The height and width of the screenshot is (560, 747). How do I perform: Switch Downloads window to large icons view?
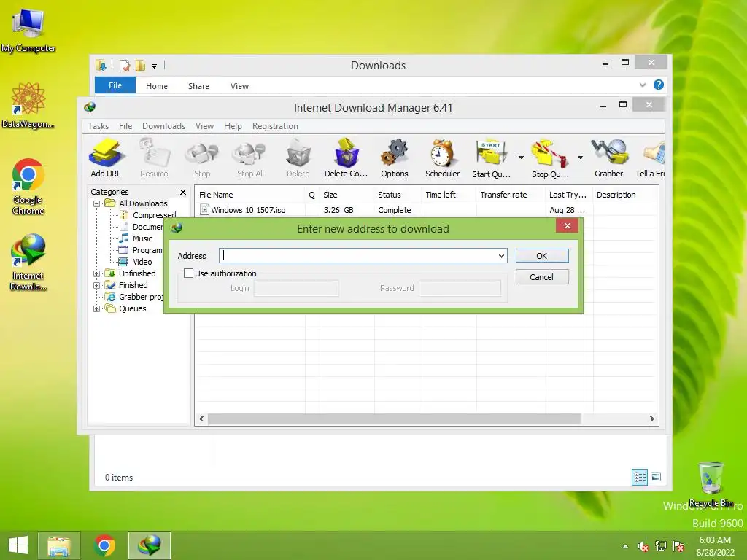pos(656,477)
